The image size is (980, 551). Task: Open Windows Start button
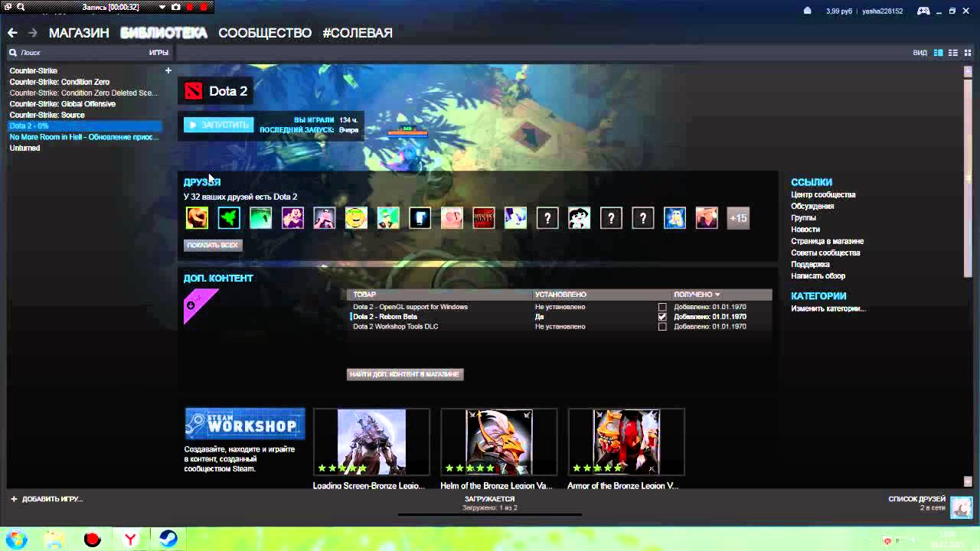[x=16, y=540]
